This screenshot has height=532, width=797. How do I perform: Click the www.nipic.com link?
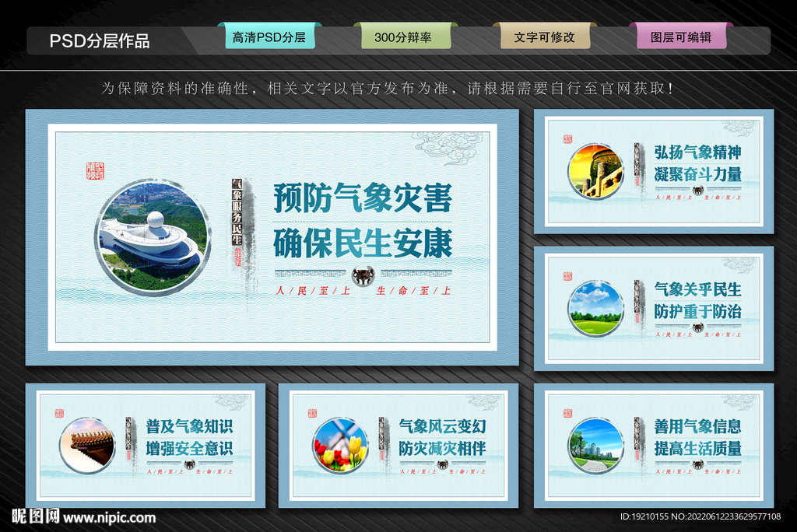tap(110, 518)
